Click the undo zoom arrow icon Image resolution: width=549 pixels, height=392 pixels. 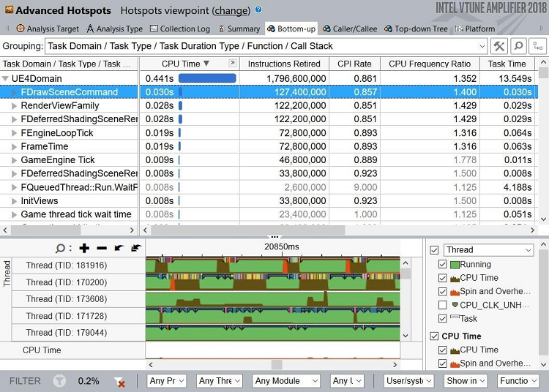click(x=119, y=248)
